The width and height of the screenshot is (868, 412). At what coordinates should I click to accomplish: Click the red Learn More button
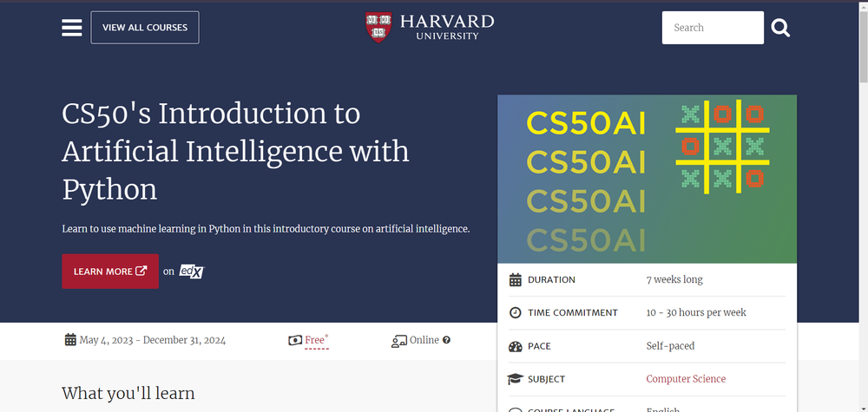point(110,271)
